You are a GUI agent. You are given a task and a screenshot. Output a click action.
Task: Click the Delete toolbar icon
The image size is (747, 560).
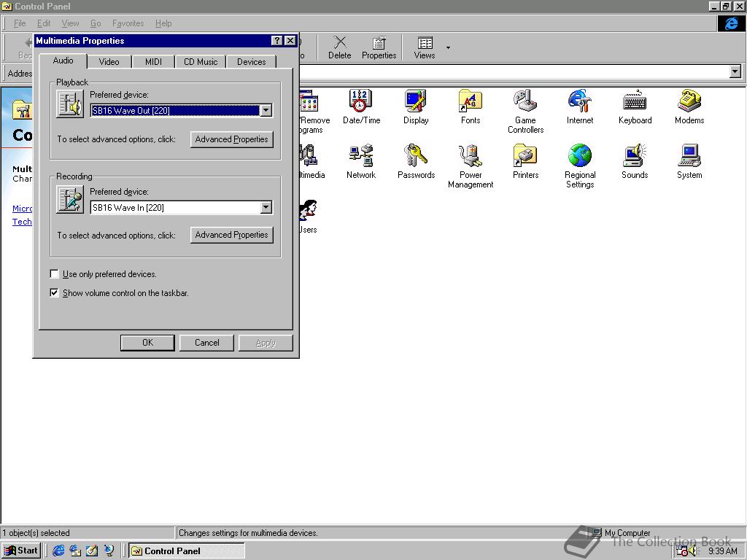click(340, 47)
